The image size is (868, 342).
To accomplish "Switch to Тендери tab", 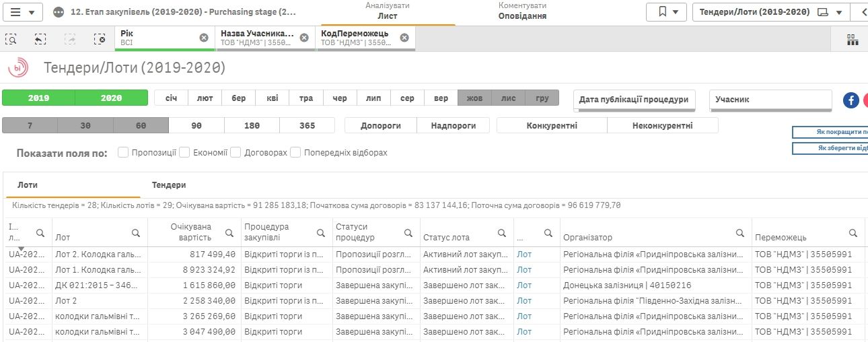I will (x=169, y=184).
